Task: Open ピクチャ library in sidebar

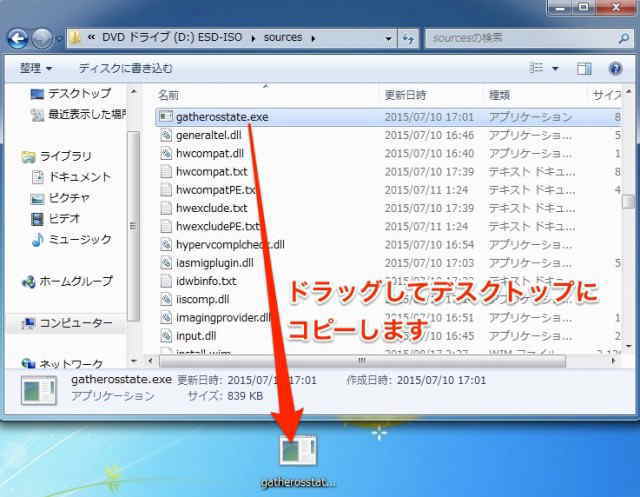Action: [60, 198]
